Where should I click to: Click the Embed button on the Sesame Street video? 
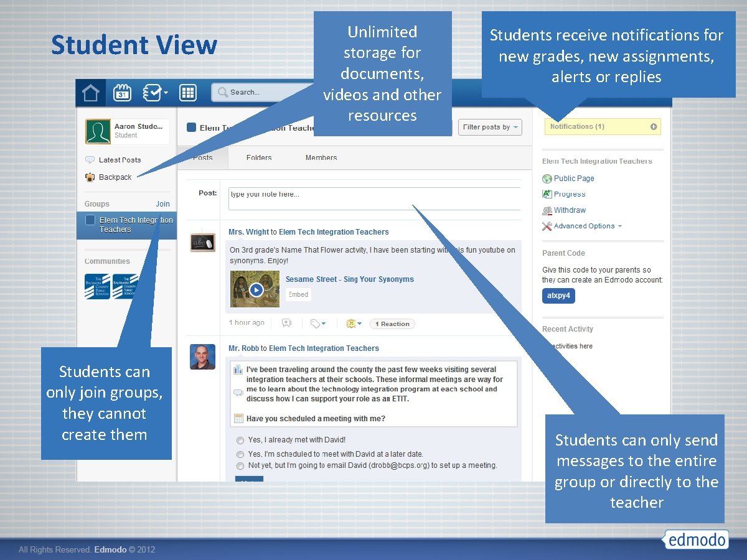(298, 294)
